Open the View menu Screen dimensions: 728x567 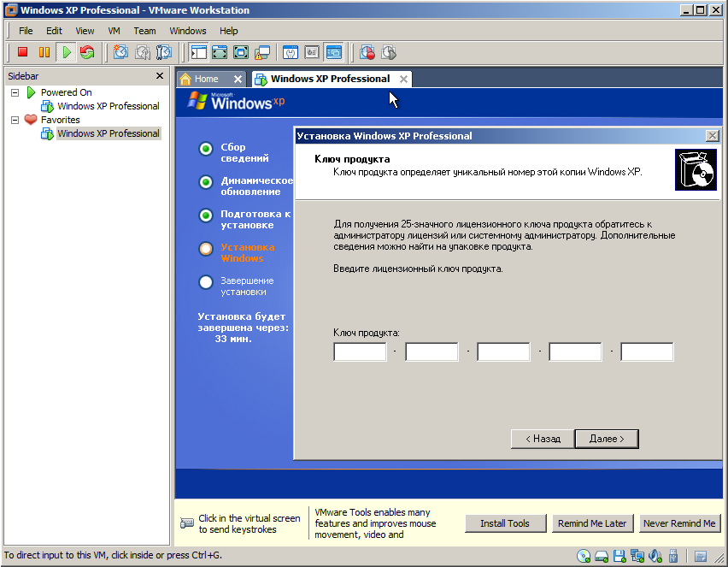pos(85,31)
